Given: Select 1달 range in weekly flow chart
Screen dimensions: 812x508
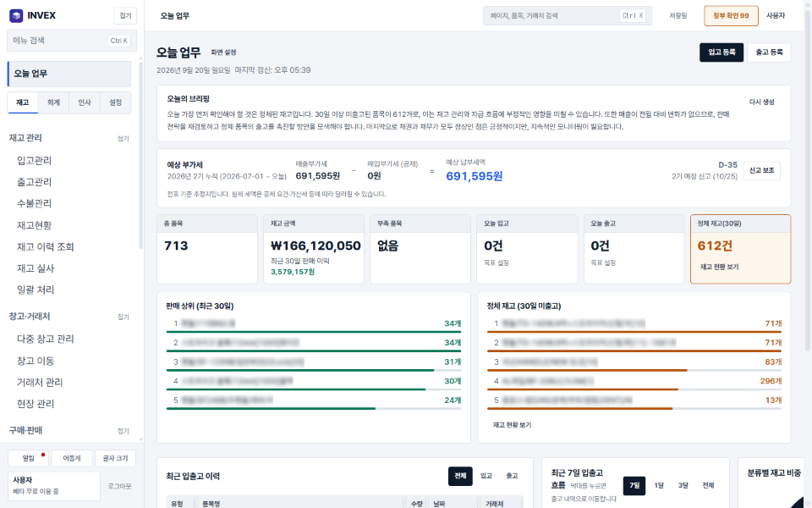Looking at the screenshot, I should [659, 486].
